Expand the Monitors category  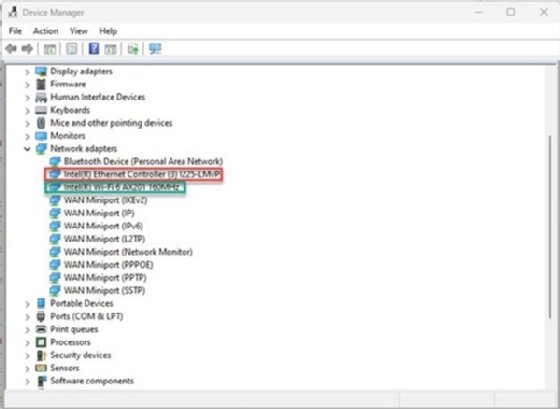pyautogui.click(x=28, y=136)
